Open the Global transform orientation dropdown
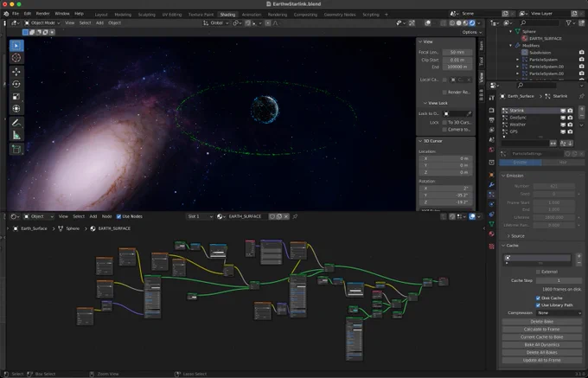 pos(216,22)
